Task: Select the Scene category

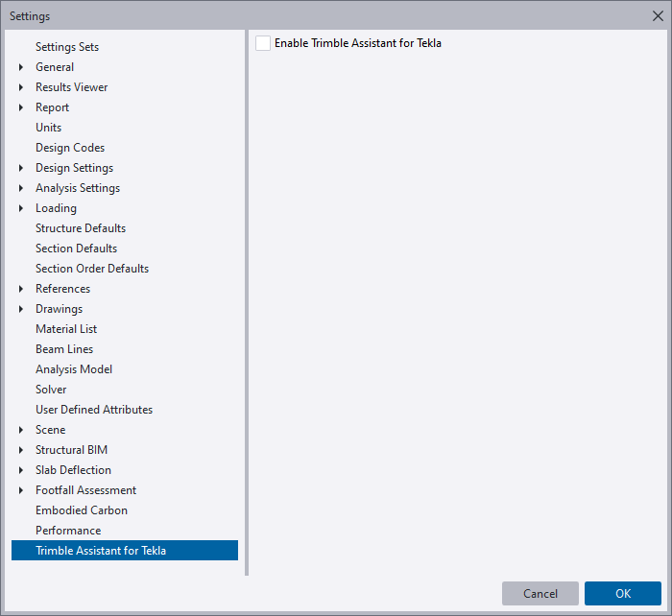Action: [51, 430]
